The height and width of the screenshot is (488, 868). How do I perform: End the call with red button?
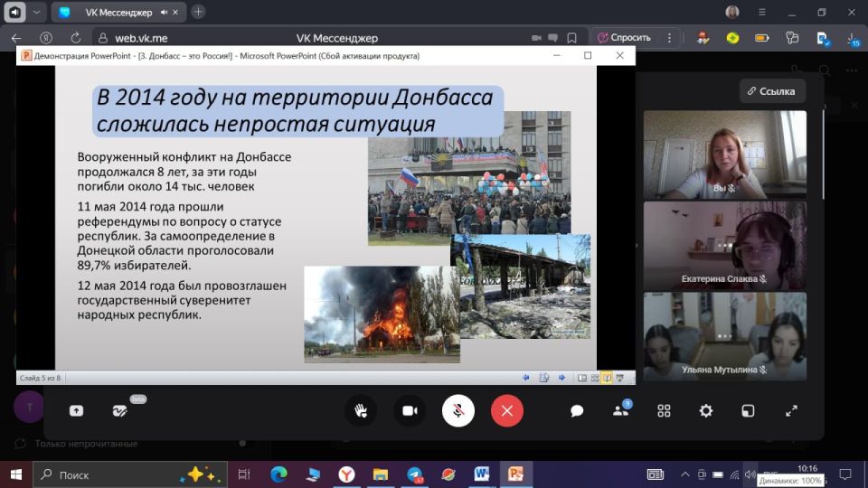[x=507, y=410]
